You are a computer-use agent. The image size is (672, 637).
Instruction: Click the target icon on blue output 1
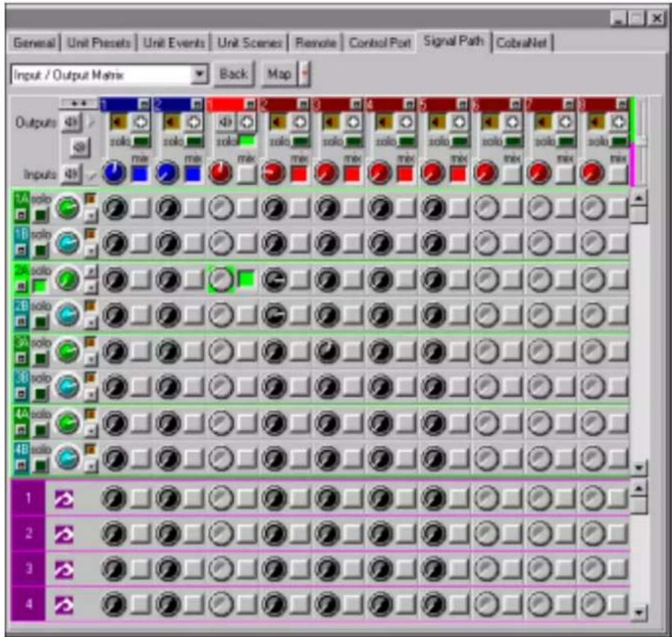(x=140, y=122)
